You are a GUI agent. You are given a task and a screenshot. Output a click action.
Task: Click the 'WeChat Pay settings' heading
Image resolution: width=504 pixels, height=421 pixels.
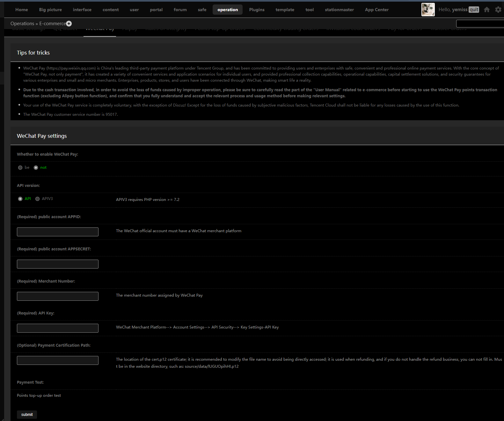tap(42, 136)
